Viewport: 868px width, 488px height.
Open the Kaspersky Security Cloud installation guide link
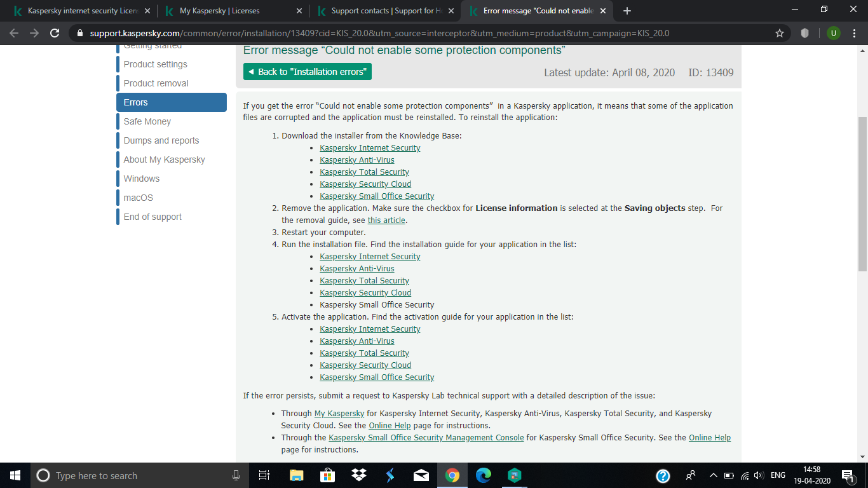pos(365,293)
